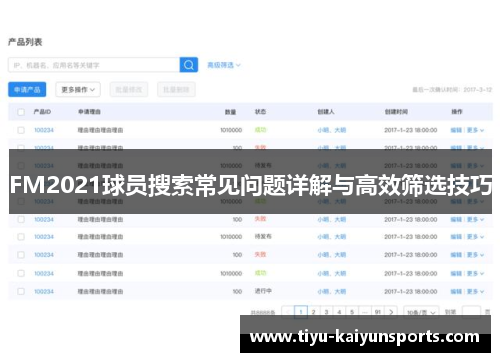Click the 创建人 column header

pos(326,112)
